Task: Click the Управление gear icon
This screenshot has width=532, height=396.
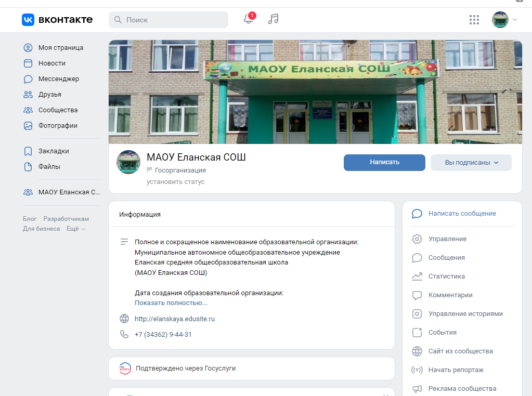Action: [x=417, y=239]
